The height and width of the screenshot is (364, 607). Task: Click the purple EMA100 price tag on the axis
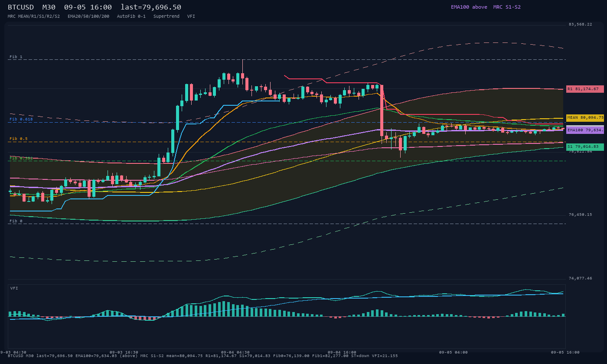585,130
